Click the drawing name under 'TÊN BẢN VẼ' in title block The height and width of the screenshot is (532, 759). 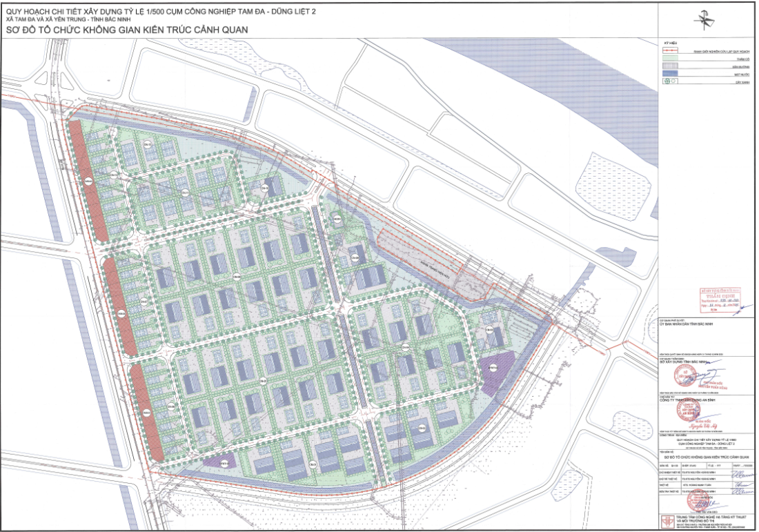click(x=707, y=457)
